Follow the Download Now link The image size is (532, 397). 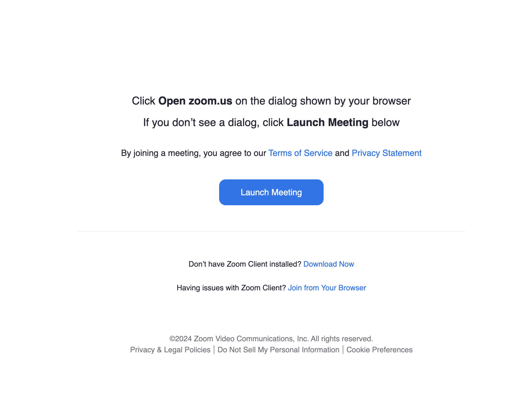pyautogui.click(x=328, y=264)
